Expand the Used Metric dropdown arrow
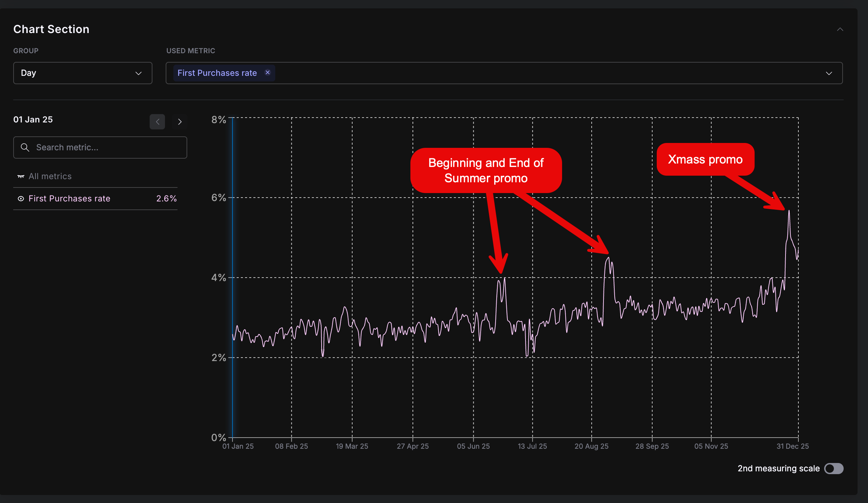The image size is (868, 503). (x=829, y=73)
